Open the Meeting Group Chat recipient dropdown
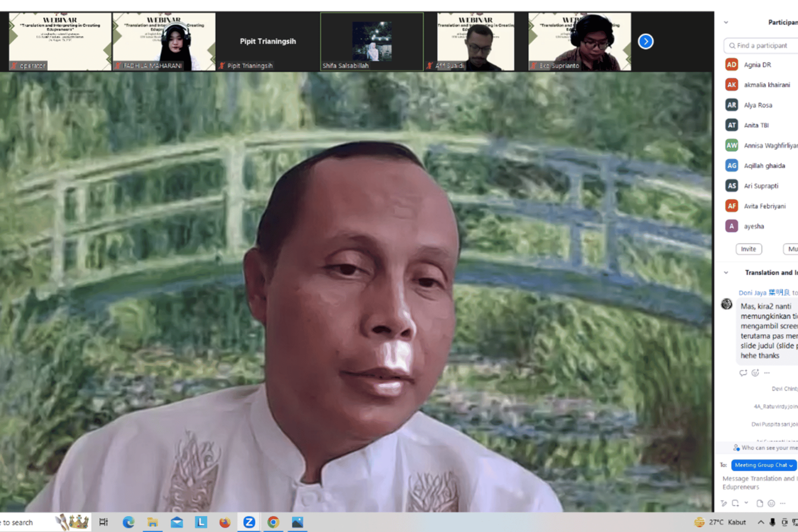This screenshot has height=532, width=798. pos(764,465)
